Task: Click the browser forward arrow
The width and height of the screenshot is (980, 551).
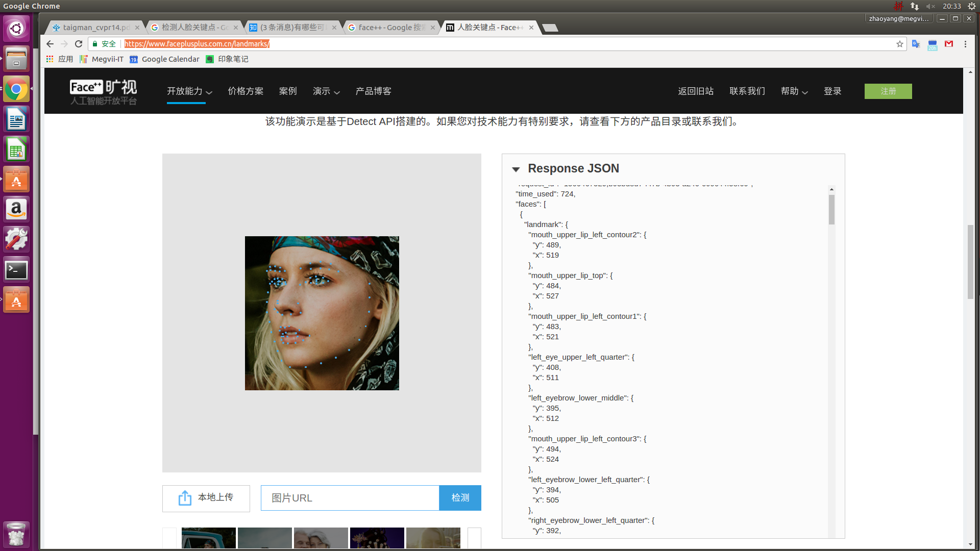Action: [x=64, y=44]
